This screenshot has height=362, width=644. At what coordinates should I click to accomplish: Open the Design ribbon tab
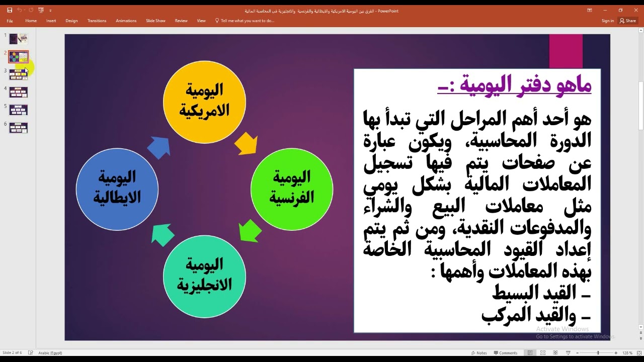pyautogui.click(x=71, y=21)
